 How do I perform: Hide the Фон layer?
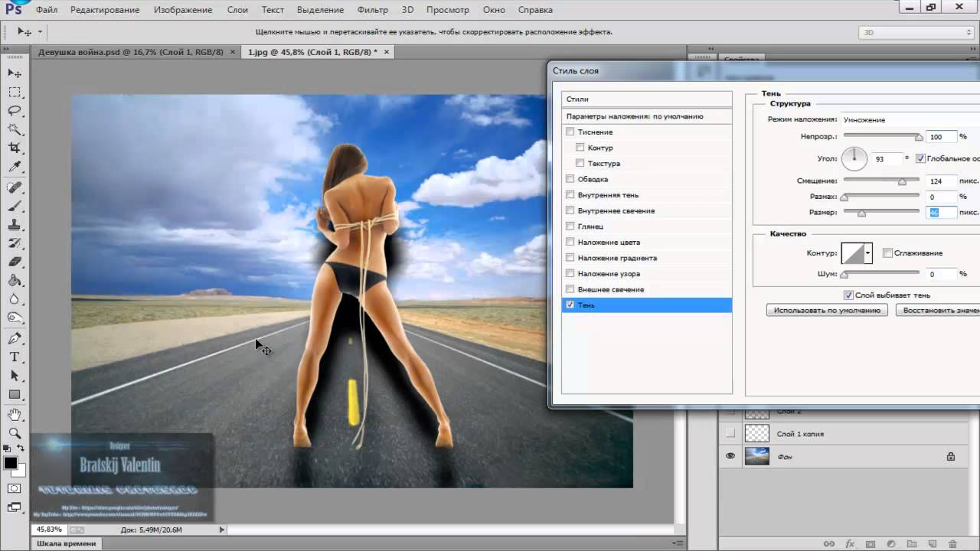pos(730,456)
